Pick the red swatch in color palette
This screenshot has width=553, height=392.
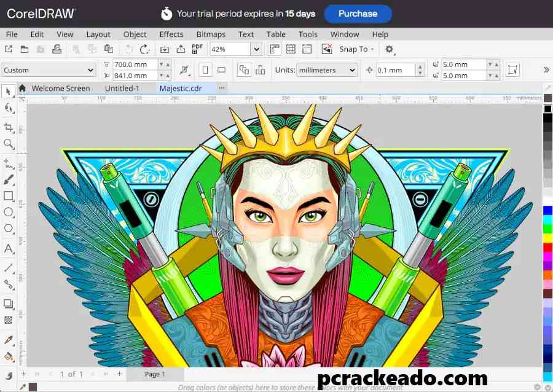coord(547,247)
